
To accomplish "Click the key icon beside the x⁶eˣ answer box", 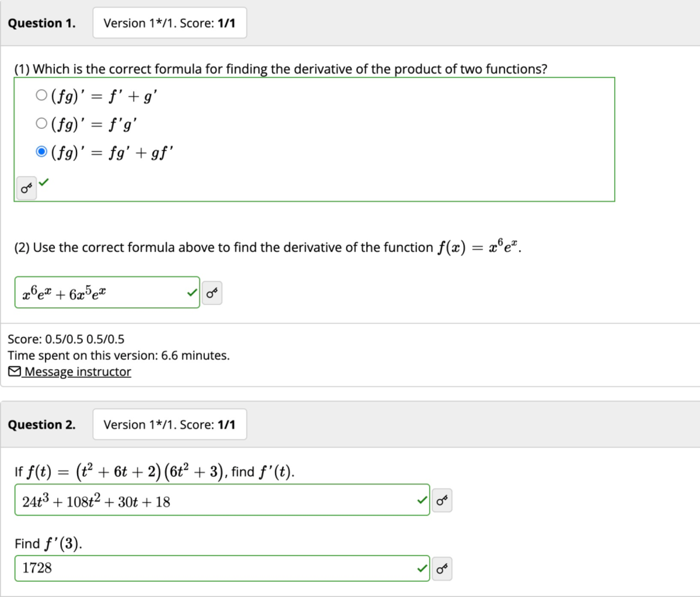I will pyautogui.click(x=212, y=293).
